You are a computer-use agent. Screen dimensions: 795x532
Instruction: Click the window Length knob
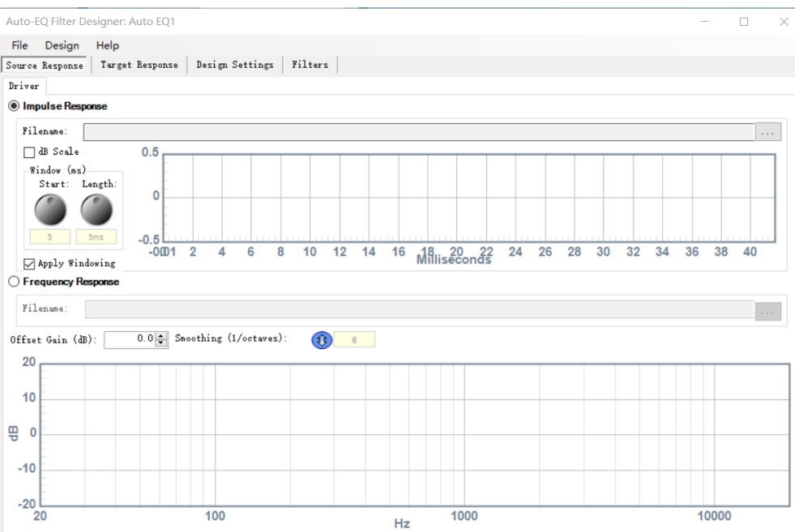point(96,210)
